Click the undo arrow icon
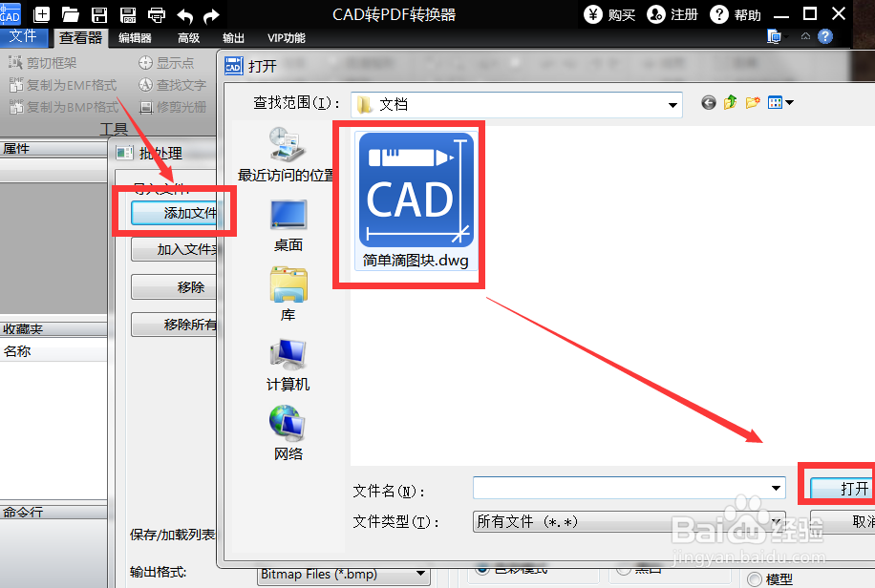 point(183,14)
